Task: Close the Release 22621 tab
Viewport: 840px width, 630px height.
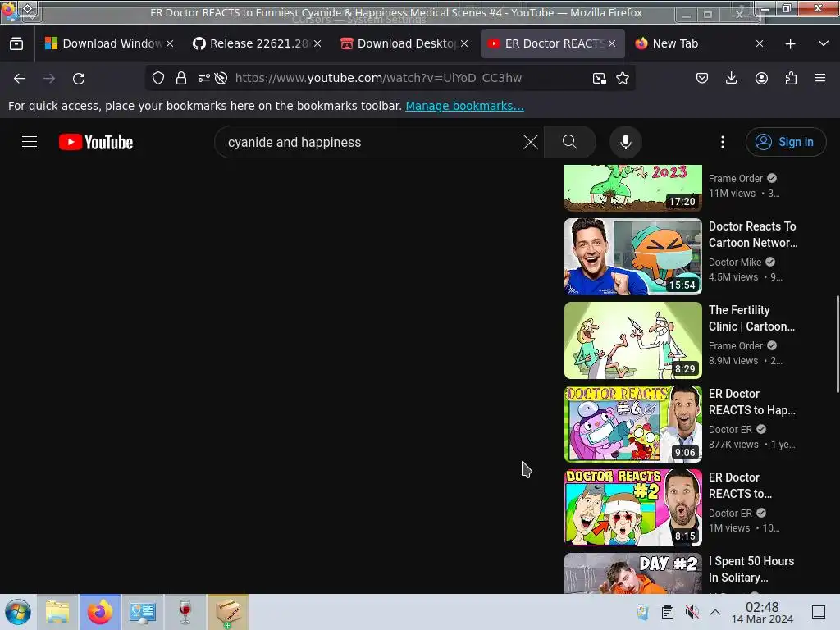Action: pos(317,44)
